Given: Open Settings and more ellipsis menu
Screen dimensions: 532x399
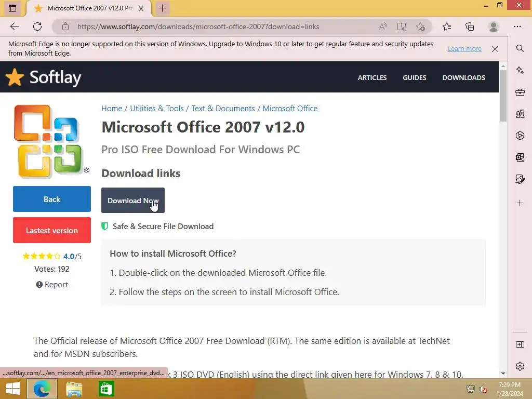Looking at the screenshot, I should click(x=517, y=26).
